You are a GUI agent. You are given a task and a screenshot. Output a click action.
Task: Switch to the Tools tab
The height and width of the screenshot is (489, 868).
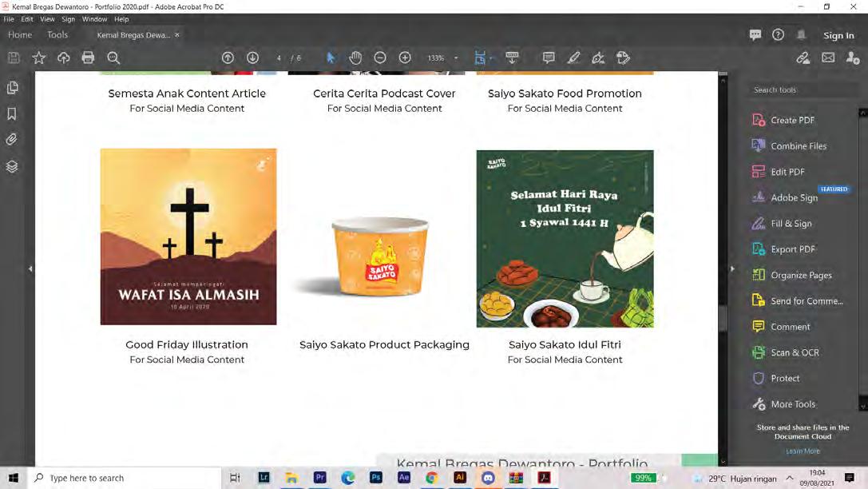57,35
